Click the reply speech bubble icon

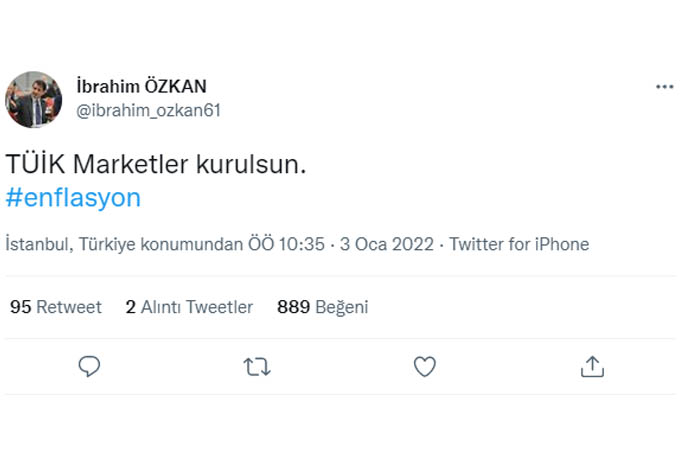coord(90,367)
